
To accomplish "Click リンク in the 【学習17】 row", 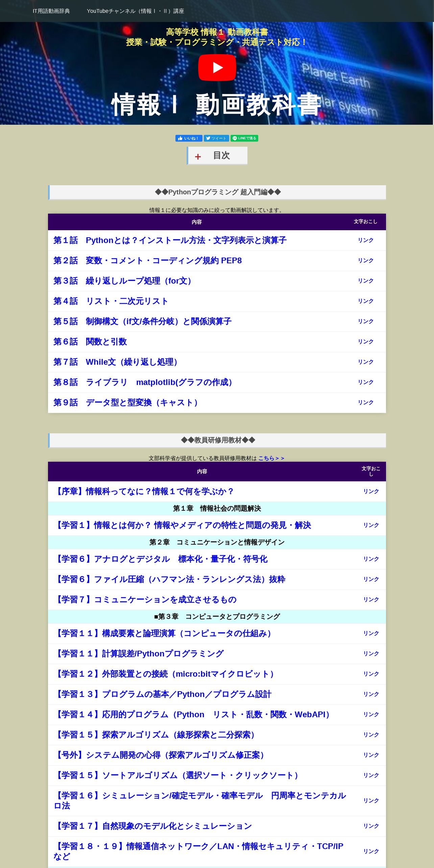I will [x=371, y=826].
